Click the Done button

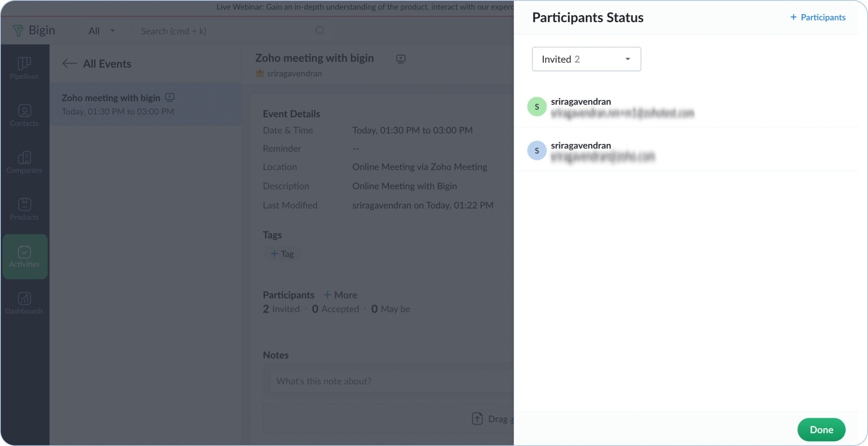(821, 429)
